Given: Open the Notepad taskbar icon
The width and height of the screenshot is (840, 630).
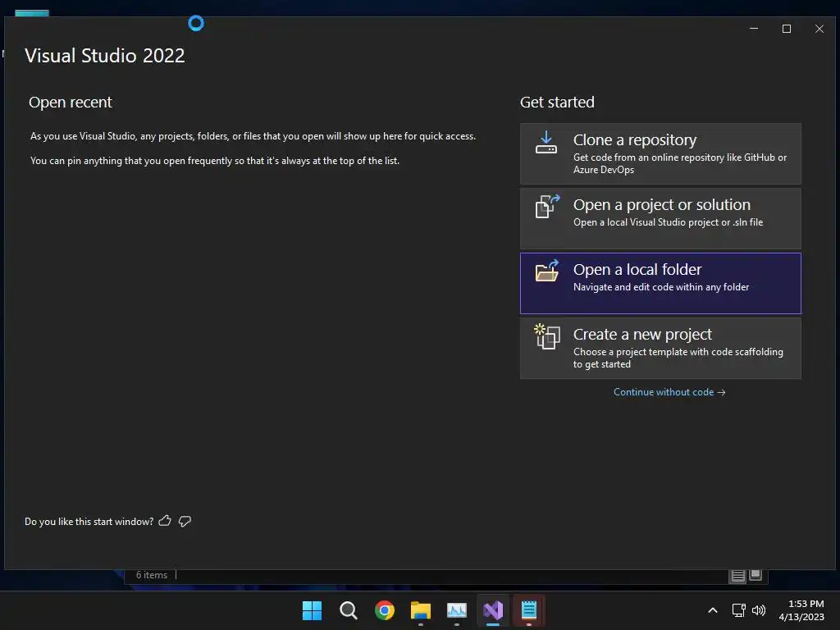Looking at the screenshot, I should [x=529, y=610].
